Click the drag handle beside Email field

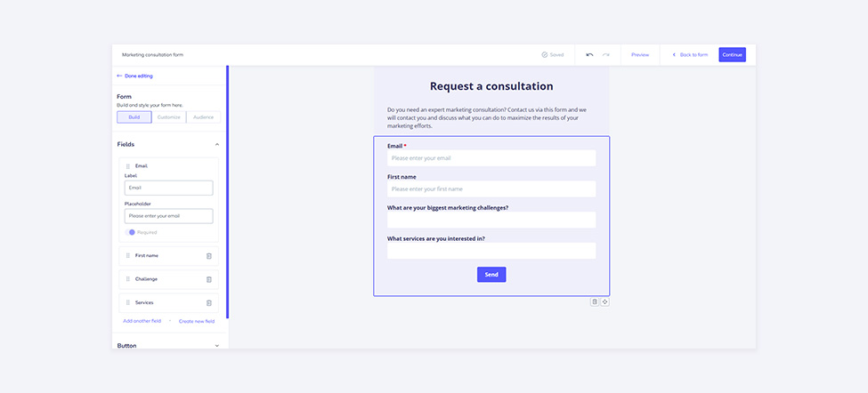coord(128,165)
